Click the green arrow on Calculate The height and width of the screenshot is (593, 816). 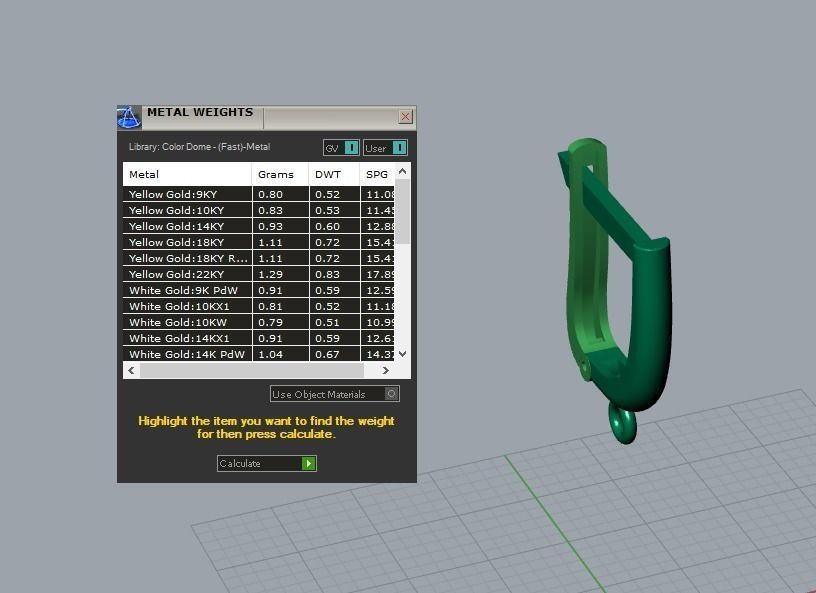[x=309, y=463]
